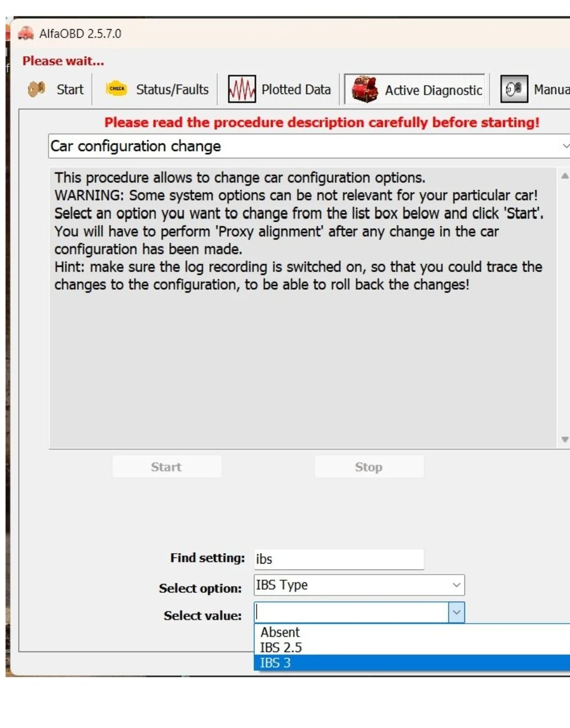Image resolution: width=570 pixels, height=728 pixels.
Task: Choose IBS 2.5 from the value list
Action: pos(412,647)
